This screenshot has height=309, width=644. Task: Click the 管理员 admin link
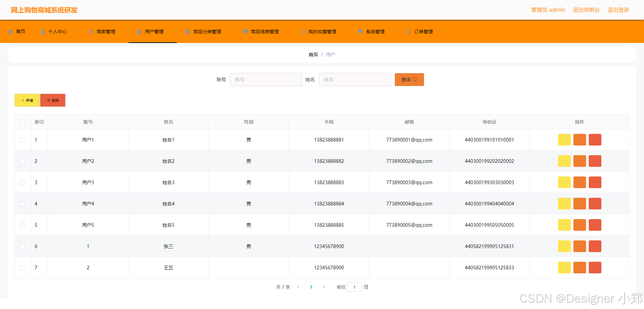tap(548, 10)
